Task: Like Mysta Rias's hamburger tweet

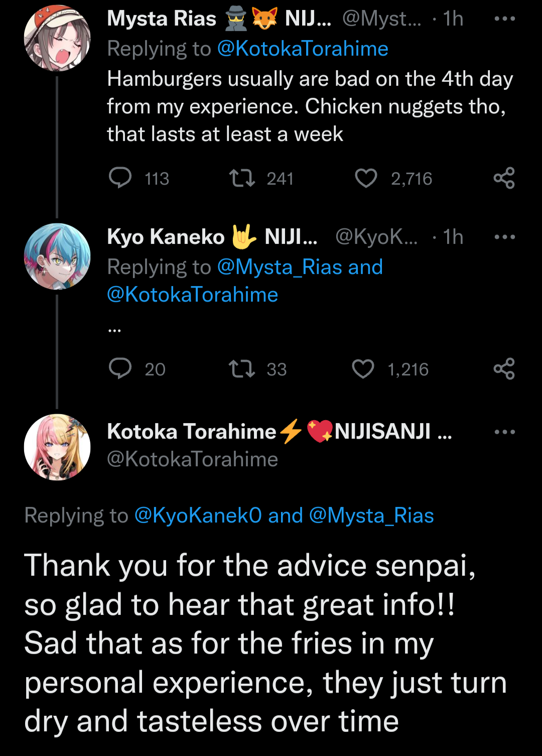Action: (x=366, y=178)
